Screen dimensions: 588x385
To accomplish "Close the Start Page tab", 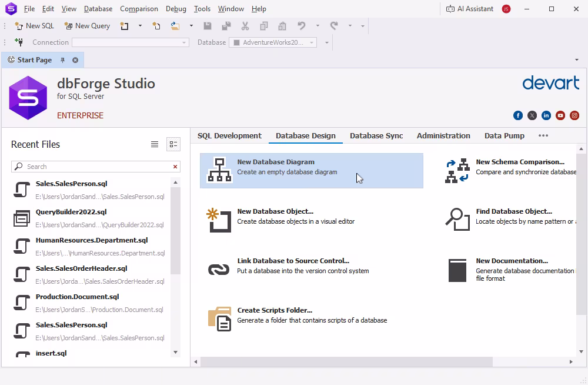I will point(75,60).
